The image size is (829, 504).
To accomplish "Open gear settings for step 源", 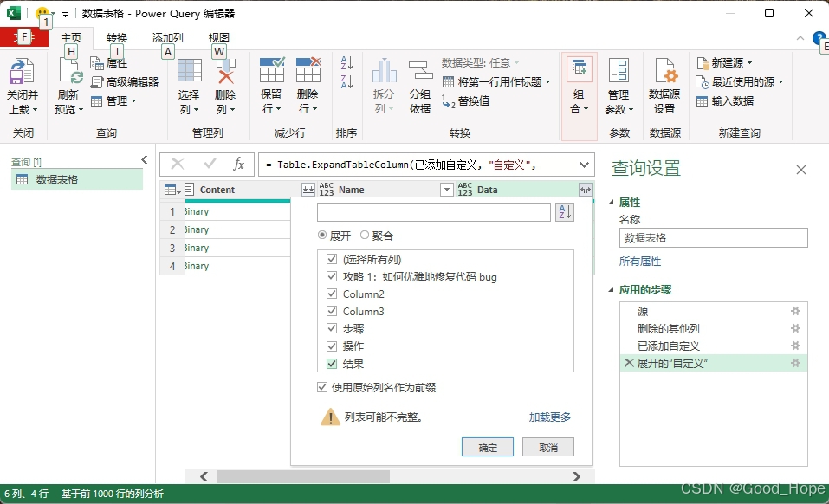I will [795, 311].
